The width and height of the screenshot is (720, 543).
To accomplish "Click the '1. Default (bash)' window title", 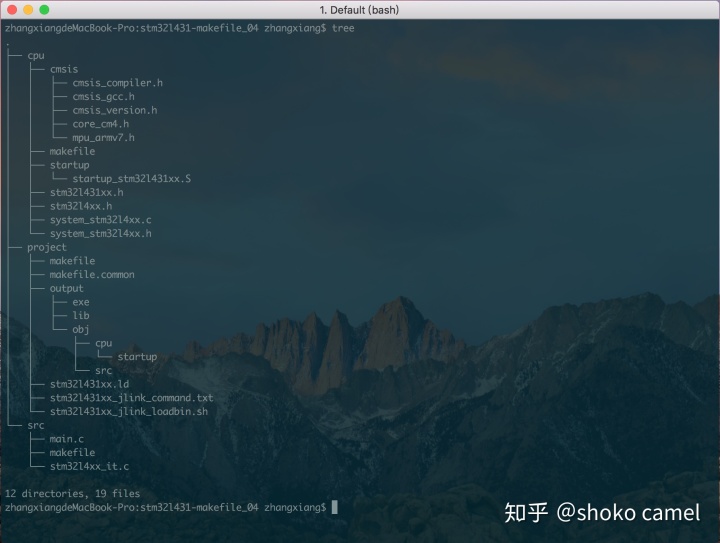I will pyautogui.click(x=359, y=10).
